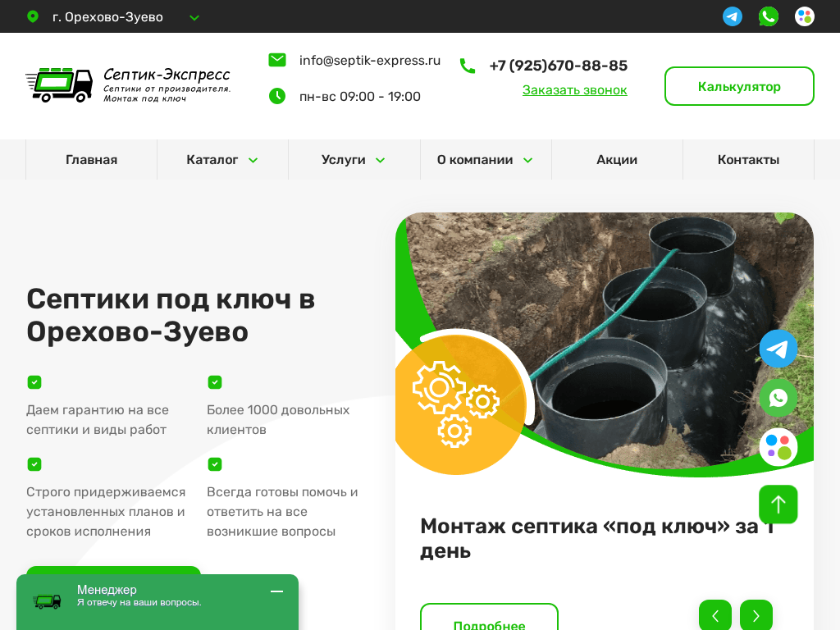Image resolution: width=840 pixels, height=630 pixels.
Task: Open Telegram icon in top bar
Action: point(733,16)
